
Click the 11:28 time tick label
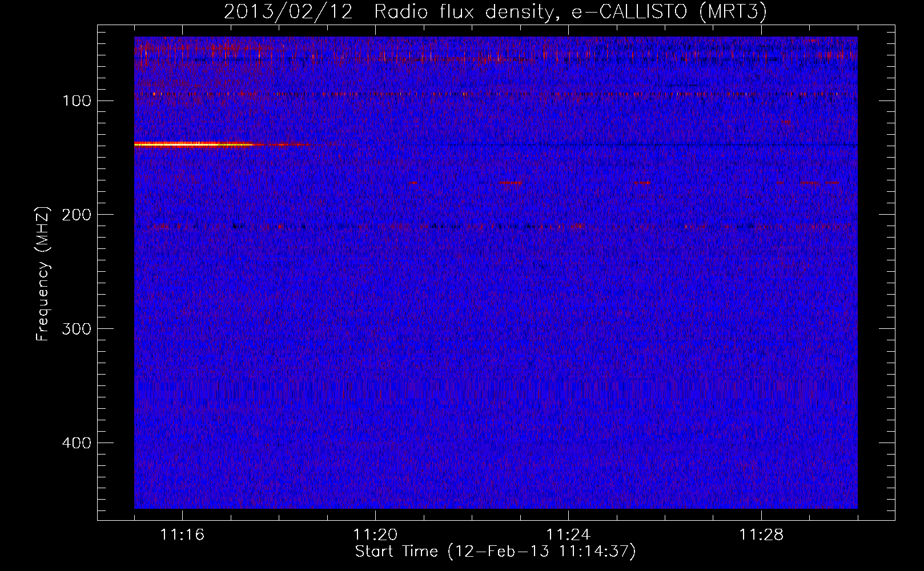click(x=761, y=535)
